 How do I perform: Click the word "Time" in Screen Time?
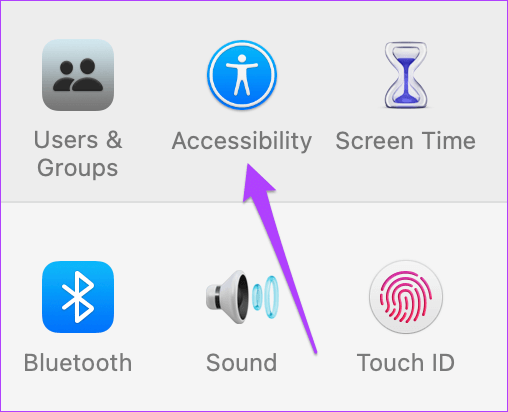pos(445,141)
